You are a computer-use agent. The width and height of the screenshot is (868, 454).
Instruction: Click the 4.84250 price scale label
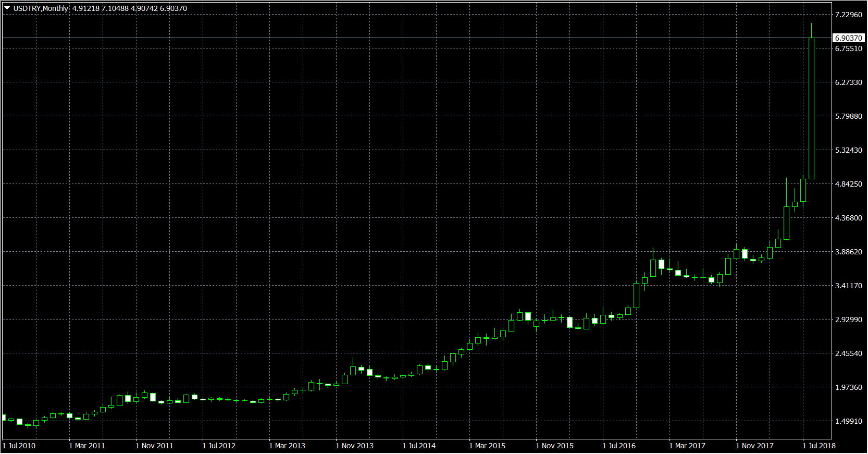848,184
